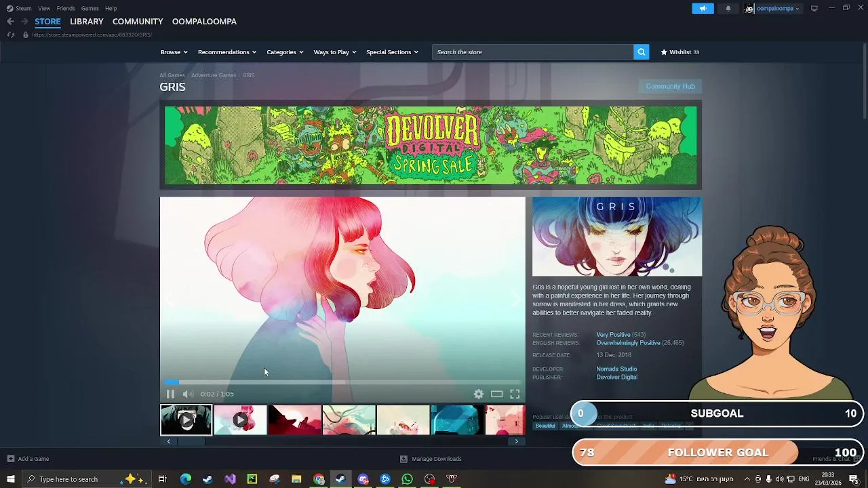Launch Microsoft Edge from taskbar
The width and height of the screenshot is (868, 488).
[x=185, y=479]
